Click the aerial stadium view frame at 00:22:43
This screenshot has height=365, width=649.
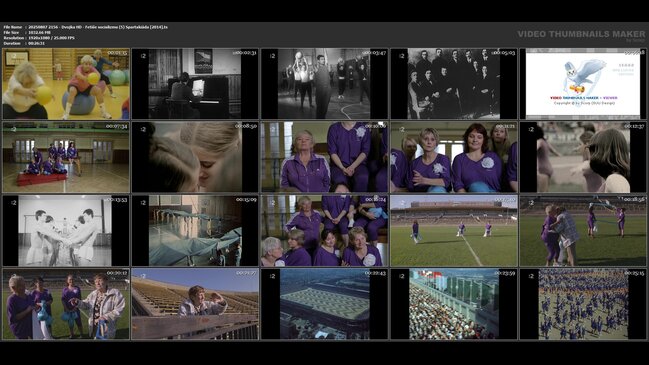point(324,304)
